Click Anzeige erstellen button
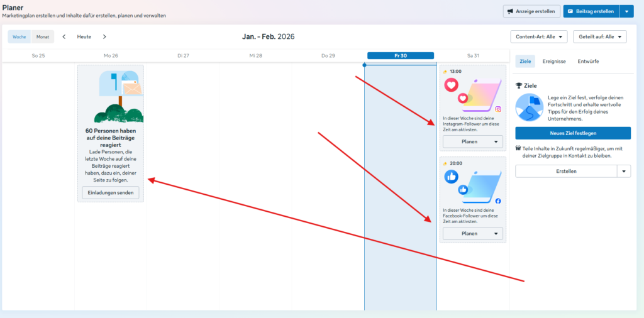This screenshot has width=644, height=318. pyautogui.click(x=531, y=11)
